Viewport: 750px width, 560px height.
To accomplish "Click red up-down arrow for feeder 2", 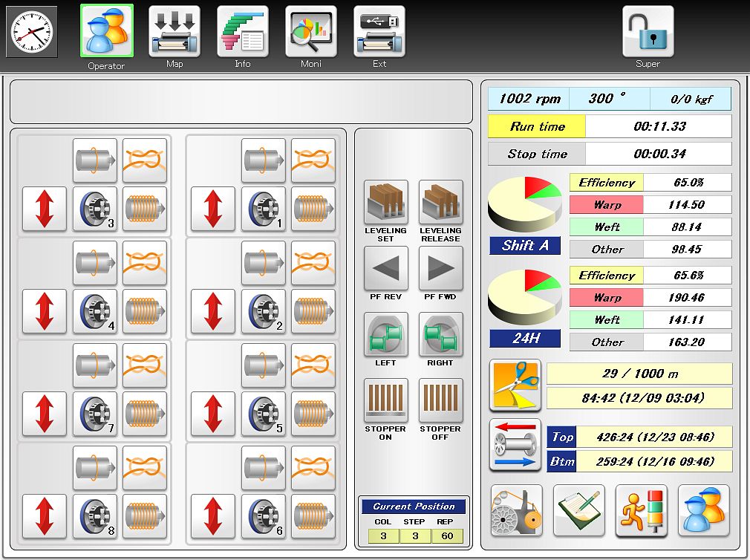I will pyautogui.click(x=213, y=311).
